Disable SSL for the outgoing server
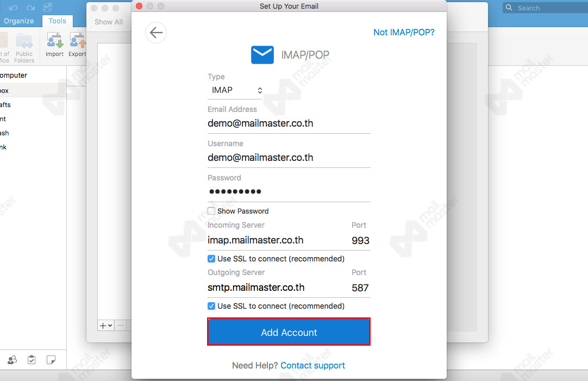 [x=211, y=306]
